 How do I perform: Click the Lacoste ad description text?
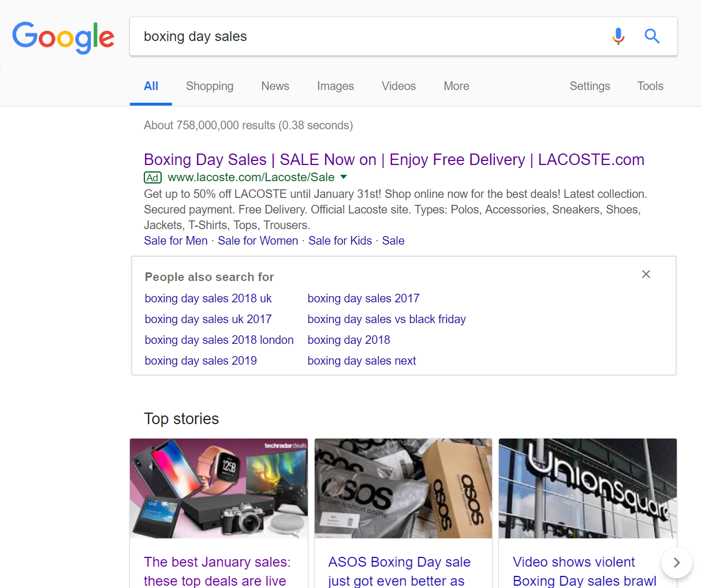pyautogui.click(x=396, y=209)
